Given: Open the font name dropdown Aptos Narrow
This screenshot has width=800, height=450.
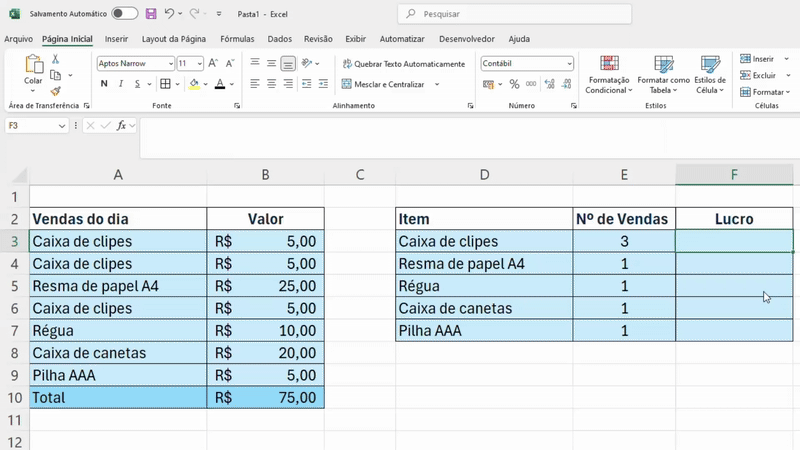Looking at the screenshot, I should (170, 63).
